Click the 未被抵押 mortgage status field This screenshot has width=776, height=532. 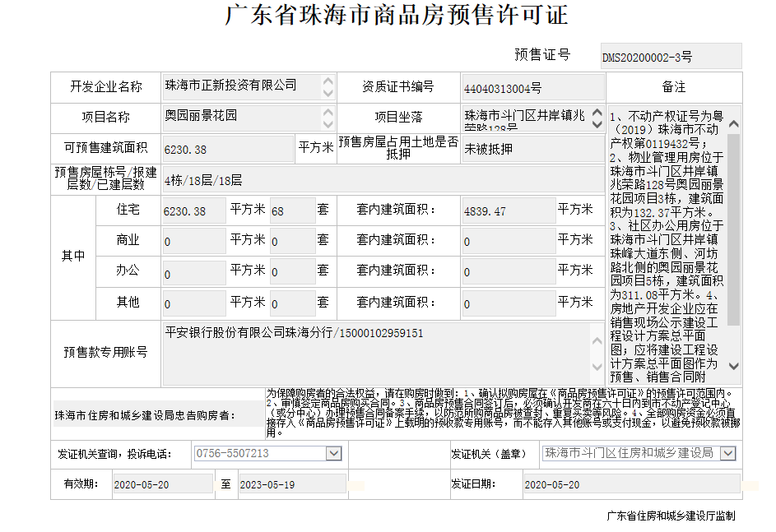[x=532, y=149]
